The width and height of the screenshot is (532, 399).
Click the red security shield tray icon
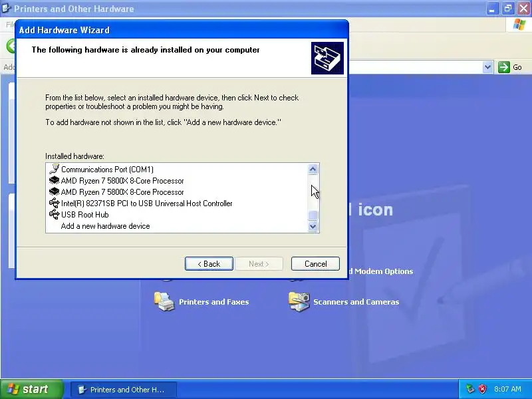[482, 389]
